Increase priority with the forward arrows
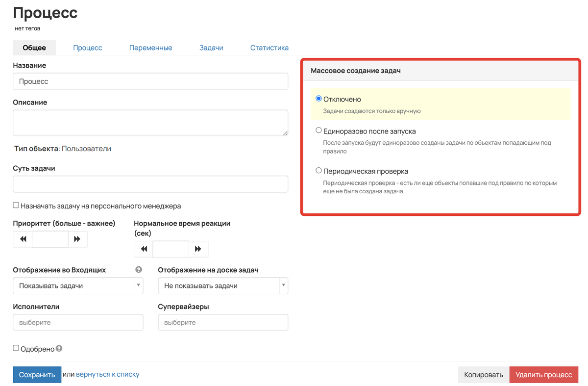The height and width of the screenshot is (386, 588). (x=77, y=239)
